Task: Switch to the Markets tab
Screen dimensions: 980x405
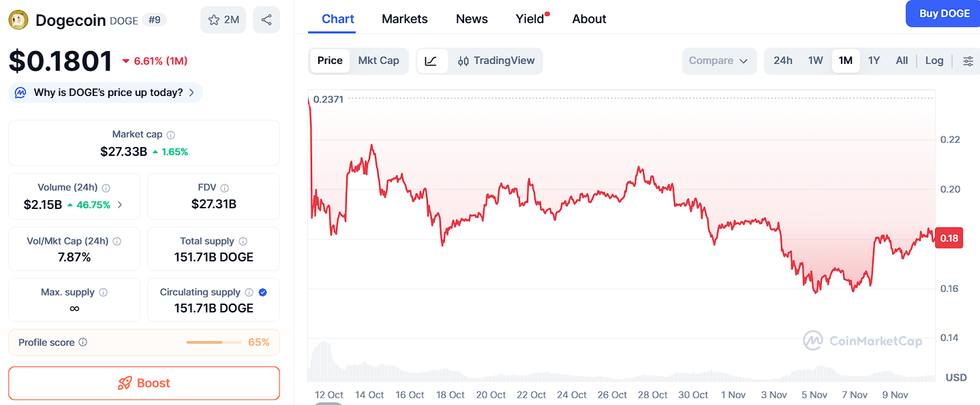Action: [x=404, y=19]
